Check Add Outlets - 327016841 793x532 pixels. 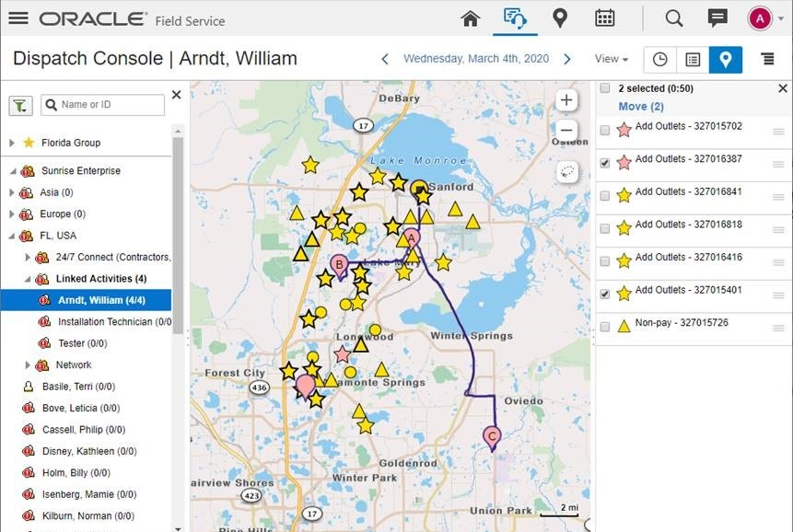tap(605, 195)
